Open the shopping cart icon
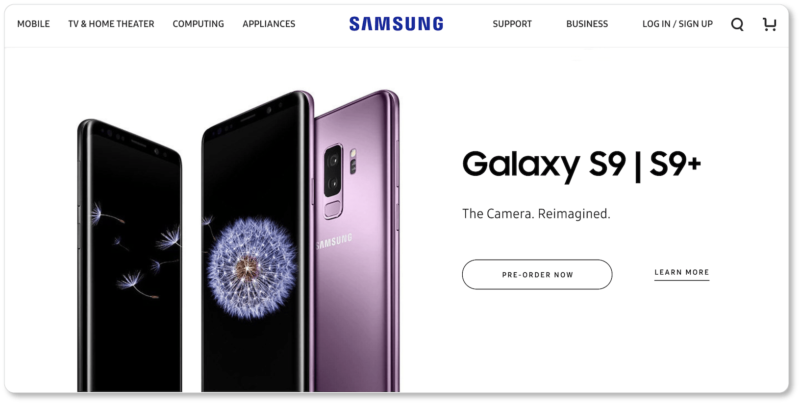800x404 pixels. coord(769,24)
